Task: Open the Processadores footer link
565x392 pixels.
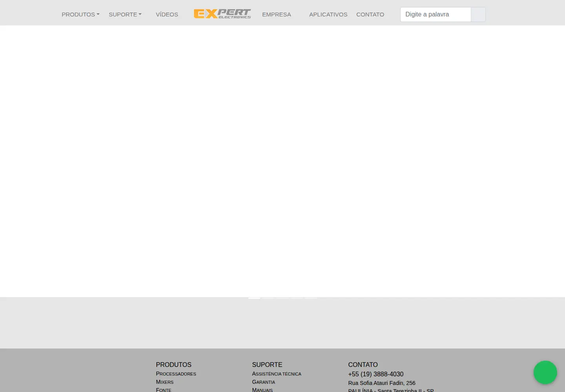Action: coord(176,374)
